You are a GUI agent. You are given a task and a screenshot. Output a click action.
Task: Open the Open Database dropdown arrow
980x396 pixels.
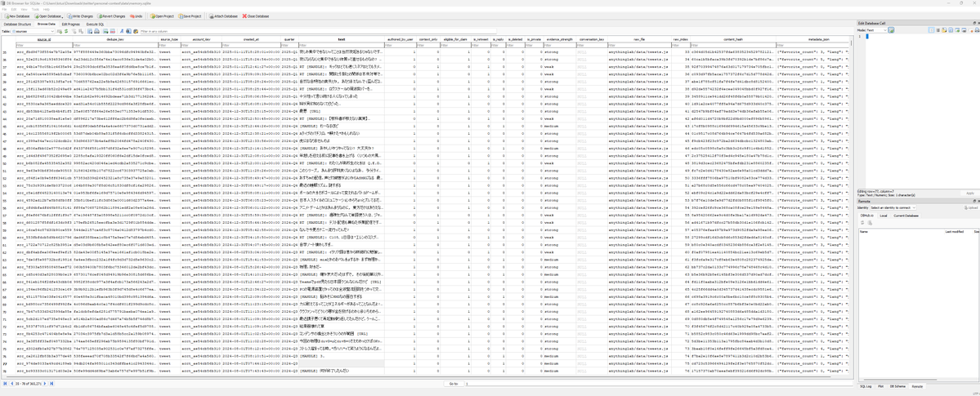[62, 16]
